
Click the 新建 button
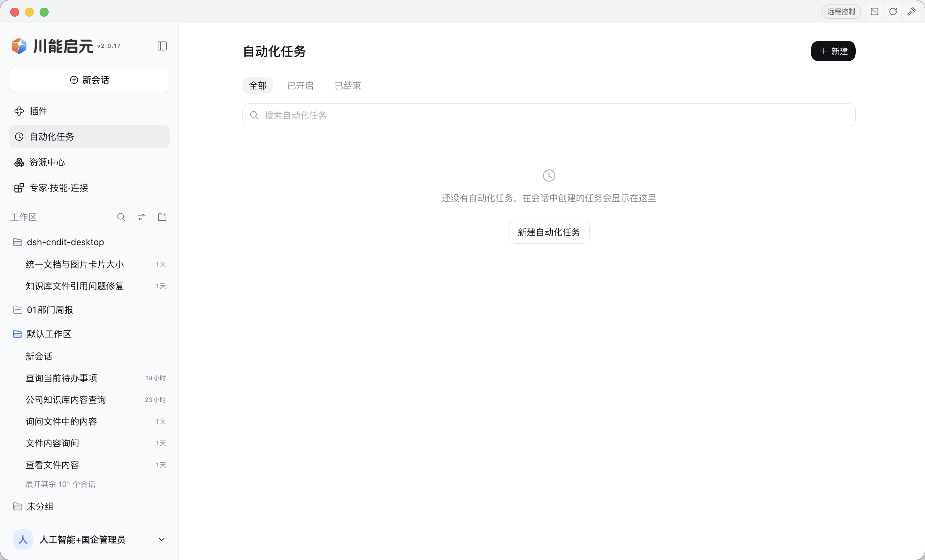833,51
